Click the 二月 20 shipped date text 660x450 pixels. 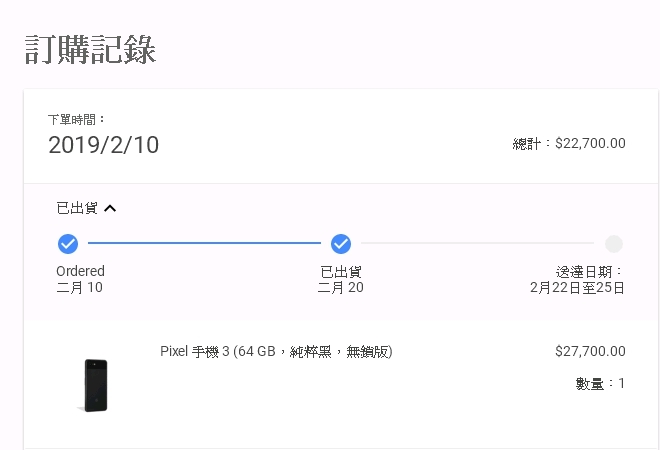point(341,288)
